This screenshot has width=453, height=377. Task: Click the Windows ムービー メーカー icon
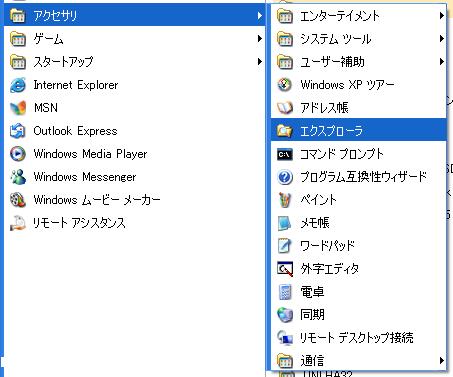click(18, 200)
